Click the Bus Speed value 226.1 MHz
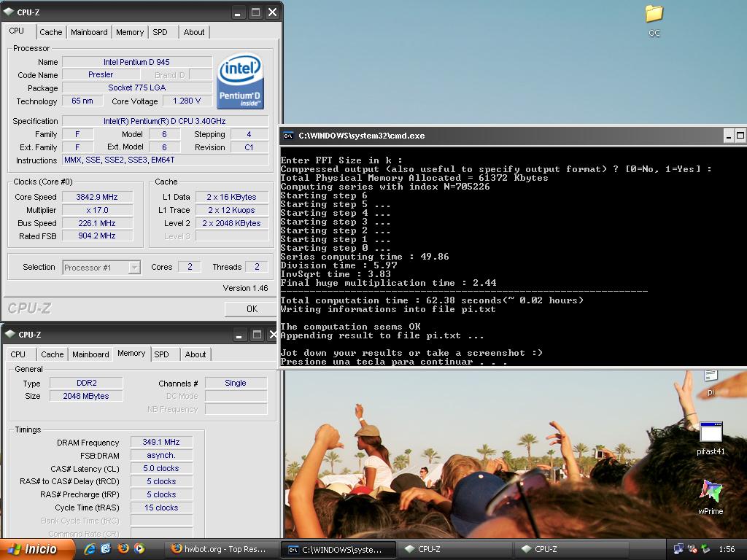 [x=97, y=223]
